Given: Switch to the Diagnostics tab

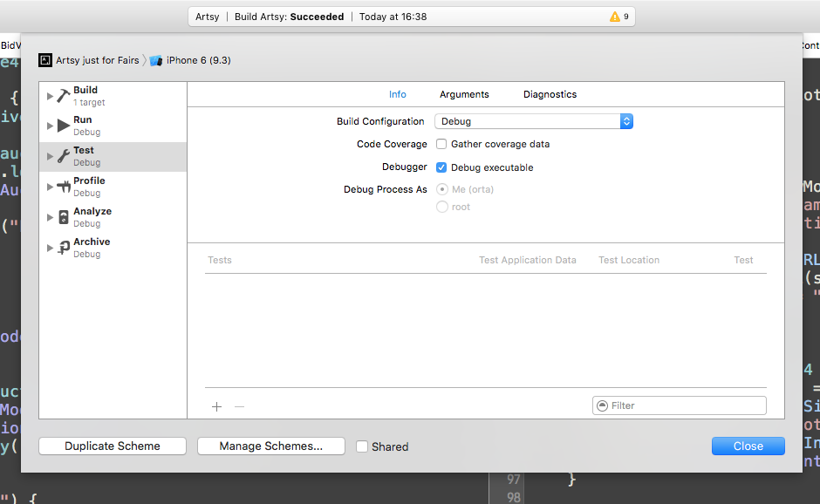Looking at the screenshot, I should click(x=550, y=94).
